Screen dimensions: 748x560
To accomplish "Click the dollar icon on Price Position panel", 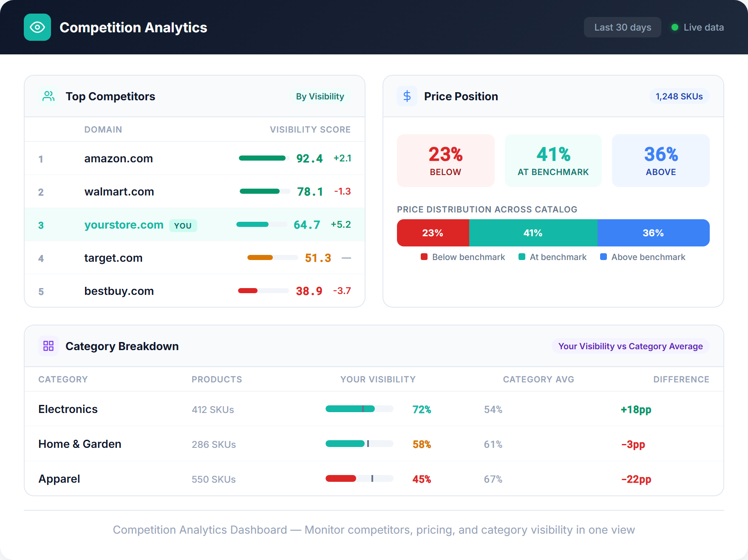I will coord(407,96).
